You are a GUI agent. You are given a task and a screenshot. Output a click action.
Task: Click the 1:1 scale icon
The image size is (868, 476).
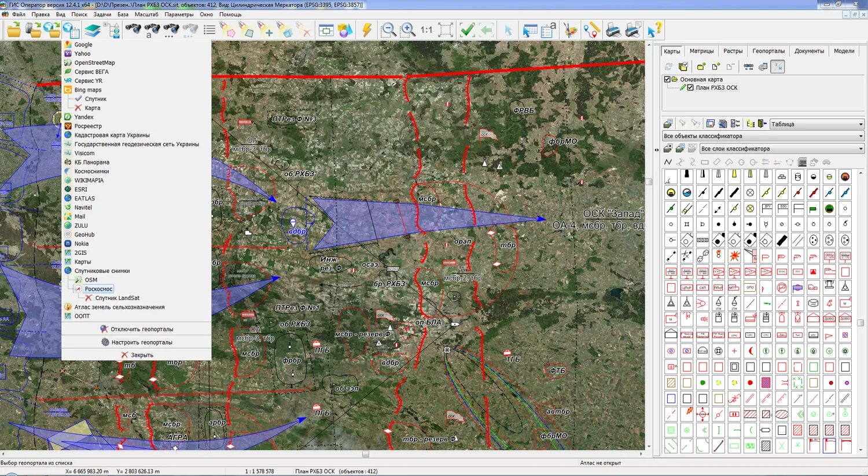click(x=427, y=29)
